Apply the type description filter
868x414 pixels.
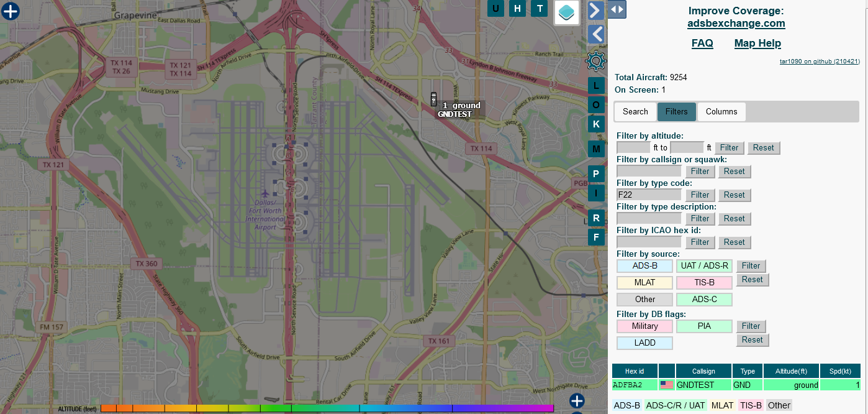coord(700,219)
